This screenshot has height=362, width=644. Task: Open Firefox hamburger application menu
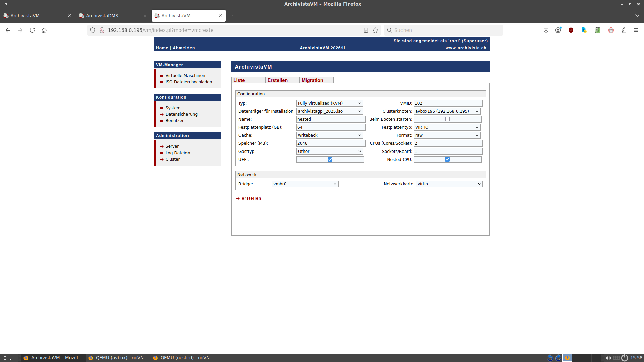(x=636, y=30)
